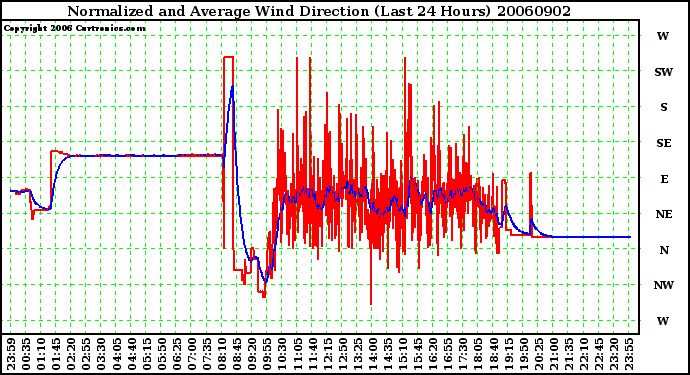
Task: Click the '16:20' time axis label
Action: tap(433, 354)
